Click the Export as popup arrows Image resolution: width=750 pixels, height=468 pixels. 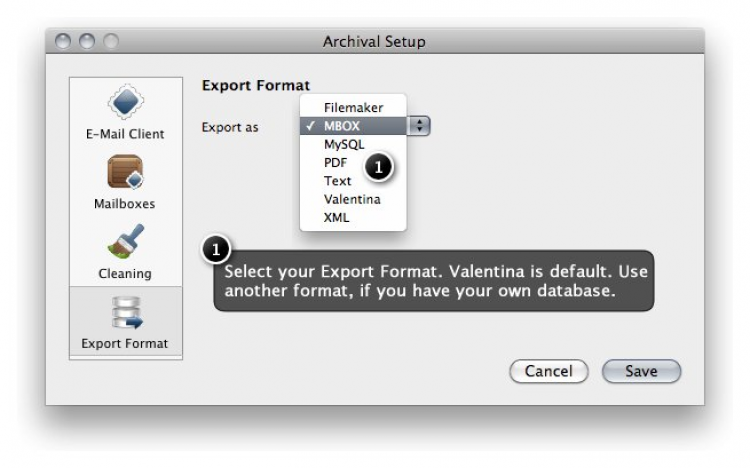click(420, 127)
